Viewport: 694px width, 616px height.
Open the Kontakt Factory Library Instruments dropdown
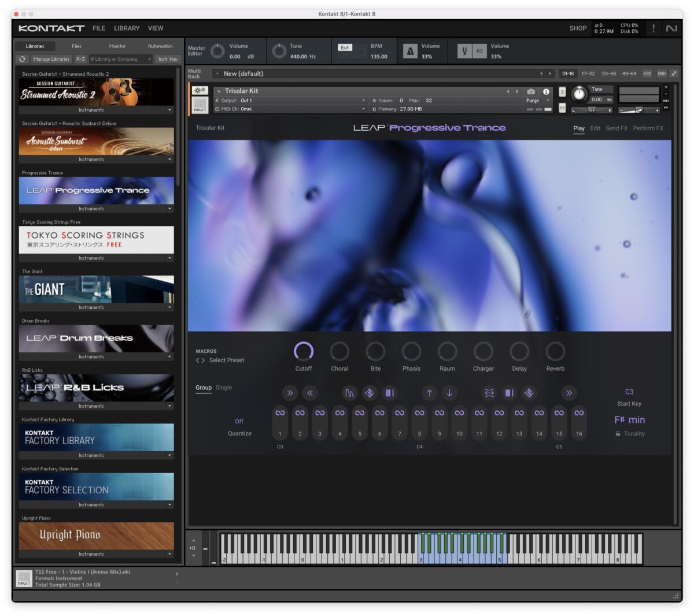tap(169, 456)
